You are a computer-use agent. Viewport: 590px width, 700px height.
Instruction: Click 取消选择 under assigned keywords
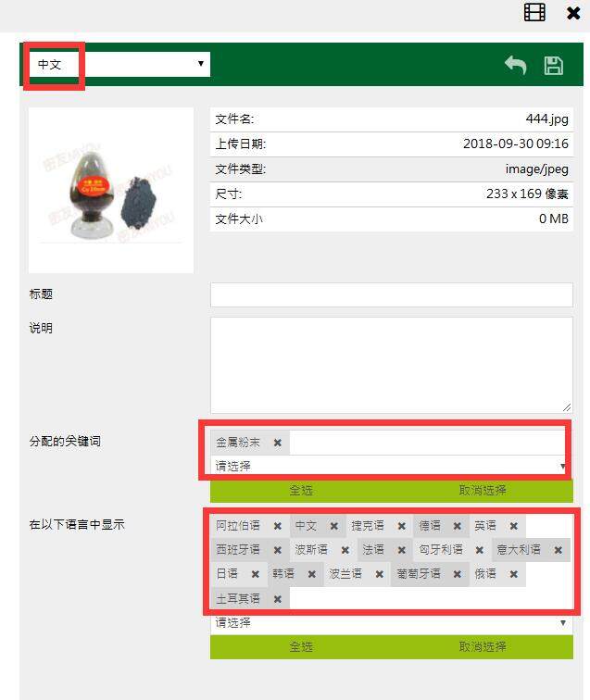pyautogui.click(x=483, y=490)
